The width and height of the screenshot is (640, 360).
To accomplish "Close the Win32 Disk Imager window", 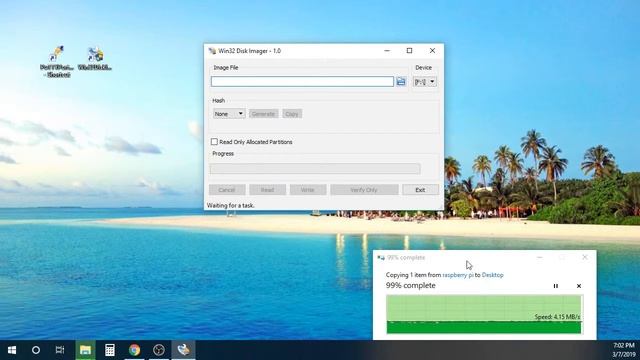I will 432,51.
